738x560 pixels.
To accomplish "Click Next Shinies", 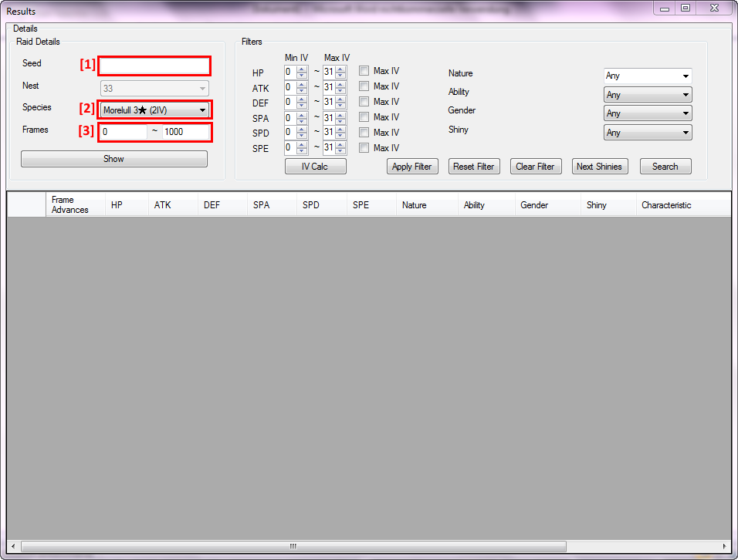I will coord(600,166).
